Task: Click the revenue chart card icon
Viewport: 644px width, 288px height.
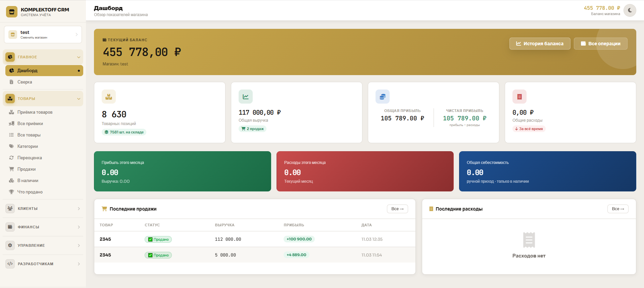Action: (246, 97)
